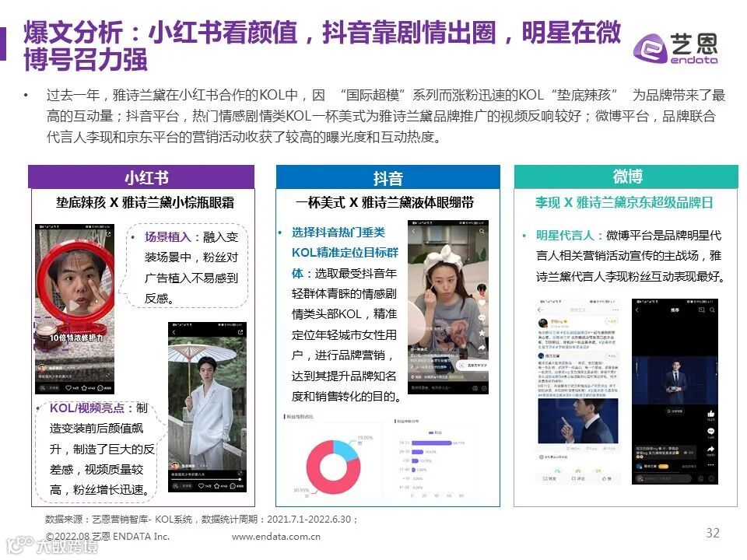Like the video with the Douyin heart icon
747x560 pixels.
[482, 303]
